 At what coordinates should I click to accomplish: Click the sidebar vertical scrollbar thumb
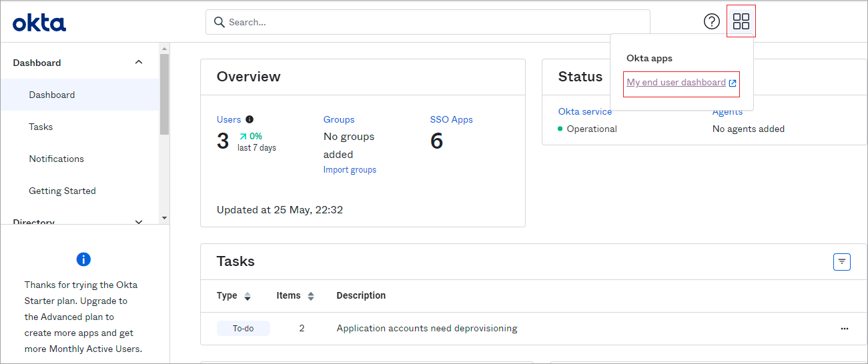coord(164,94)
